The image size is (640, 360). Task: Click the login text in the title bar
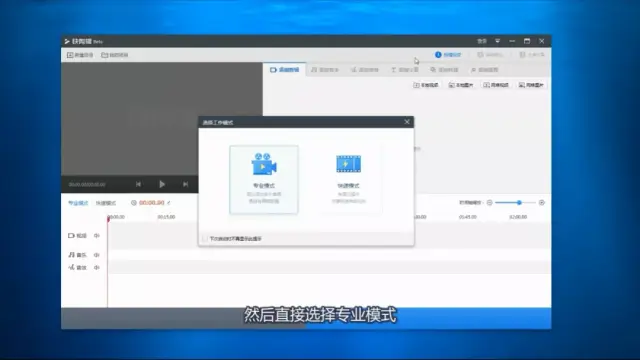click(x=482, y=41)
